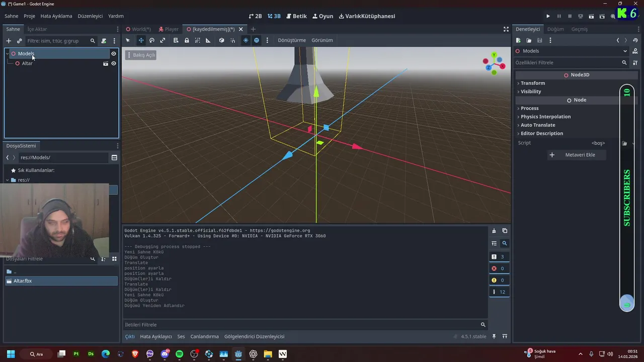This screenshot has width=644, height=362.
Task: Choose the Select Mode arrow tool
Action: pyautogui.click(x=128, y=40)
